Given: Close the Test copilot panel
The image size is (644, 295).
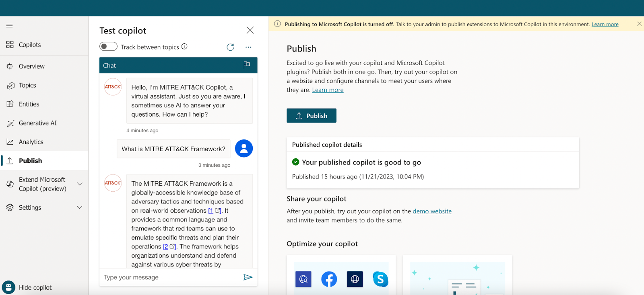Looking at the screenshot, I should (x=250, y=30).
